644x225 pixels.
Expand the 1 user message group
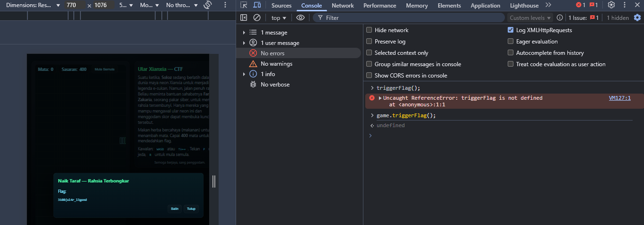(244, 43)
